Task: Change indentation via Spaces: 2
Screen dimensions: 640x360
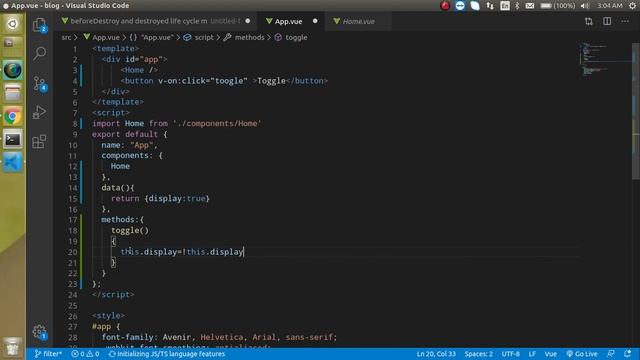Action: pyautogui.click(x=478, y=354)
